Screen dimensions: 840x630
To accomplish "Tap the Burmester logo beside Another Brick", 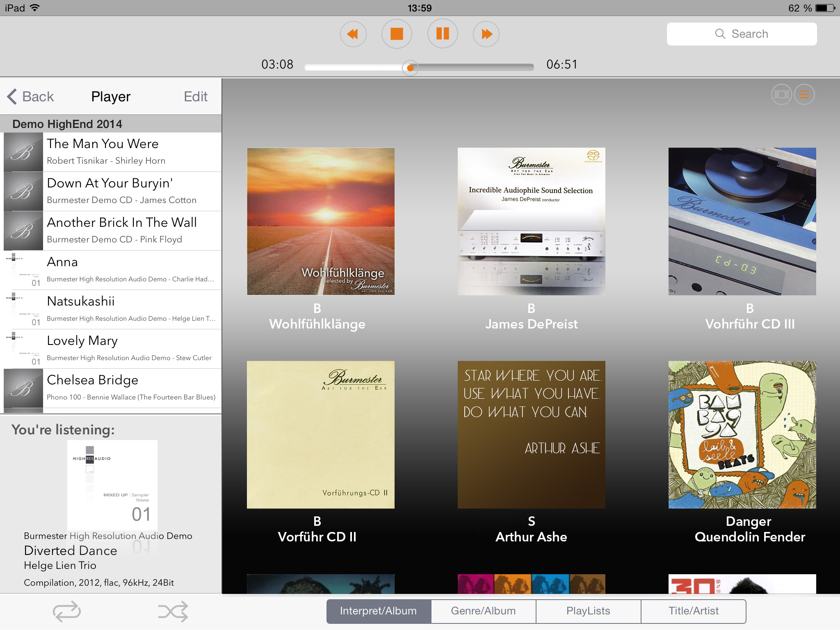I will pos(23,231).
